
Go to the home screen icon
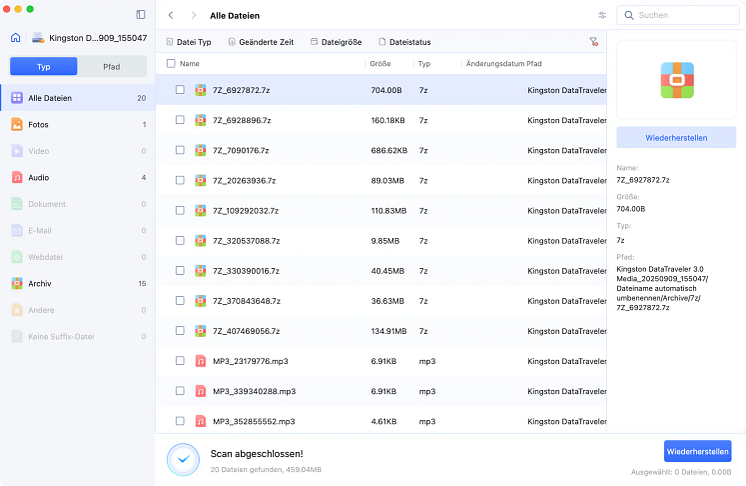click(x=16, y=38)
